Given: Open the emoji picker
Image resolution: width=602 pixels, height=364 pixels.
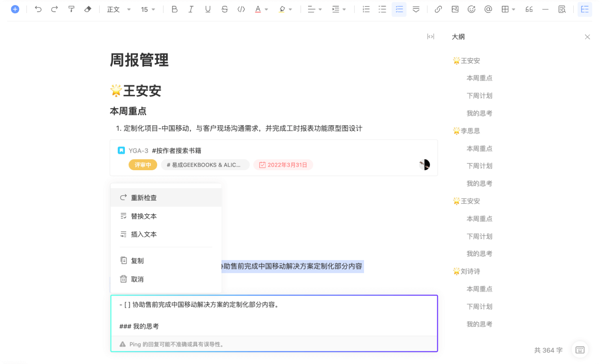Looking at the screenshot, I should (471, 9).
